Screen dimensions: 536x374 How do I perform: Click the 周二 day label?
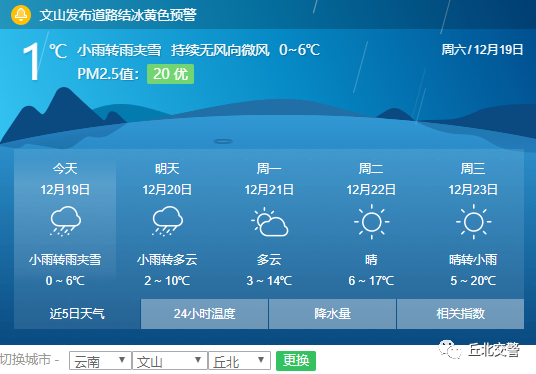[371, 169]
